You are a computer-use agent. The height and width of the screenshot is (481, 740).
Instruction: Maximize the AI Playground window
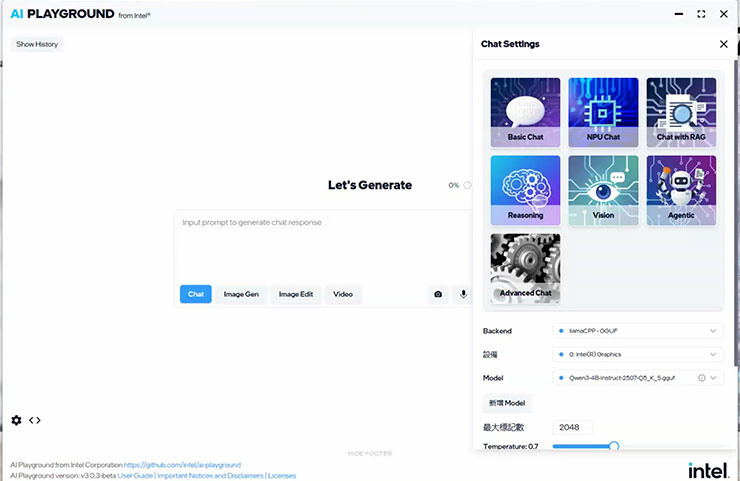click(701, 14)
